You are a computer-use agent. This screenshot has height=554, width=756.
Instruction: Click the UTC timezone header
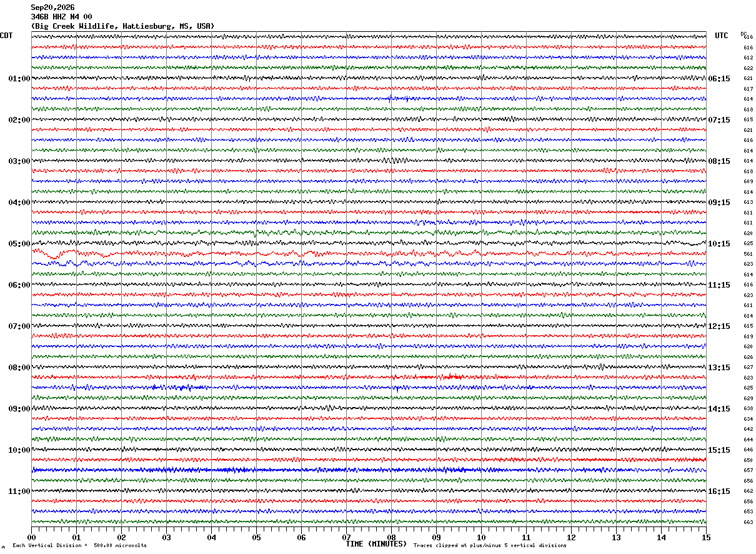pyautogui.click(x=722, y=36)
